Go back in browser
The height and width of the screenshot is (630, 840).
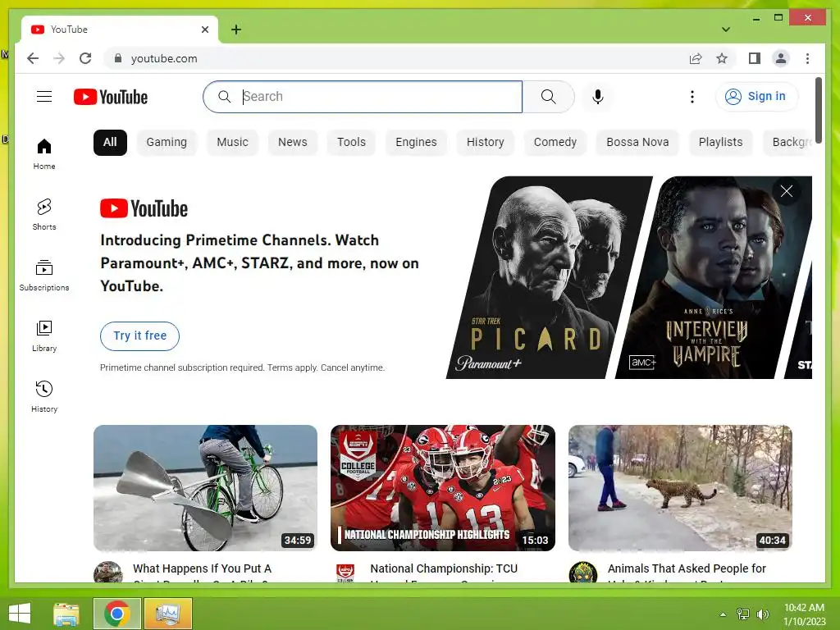click(33, 58)
